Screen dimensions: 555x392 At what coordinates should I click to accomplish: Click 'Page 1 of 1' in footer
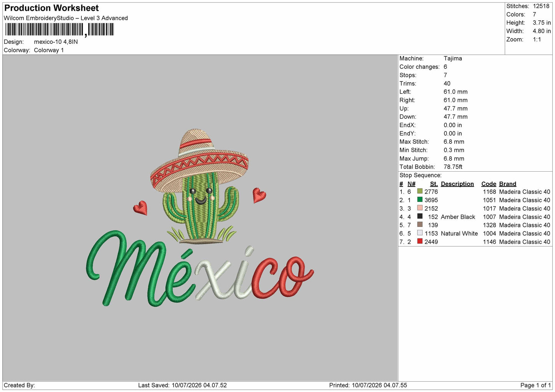(535, 385)
